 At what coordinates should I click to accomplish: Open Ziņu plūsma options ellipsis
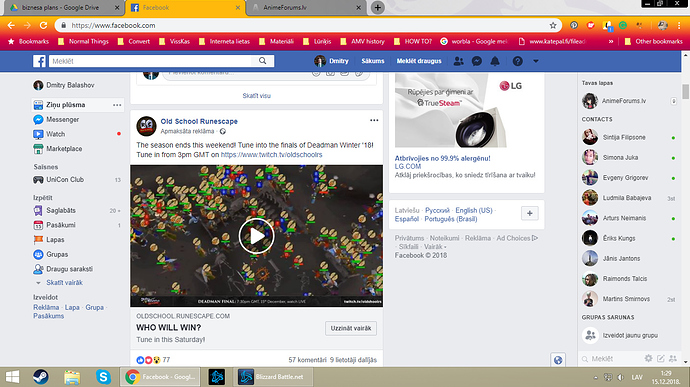pyautogui.click(x=117, y=105)
